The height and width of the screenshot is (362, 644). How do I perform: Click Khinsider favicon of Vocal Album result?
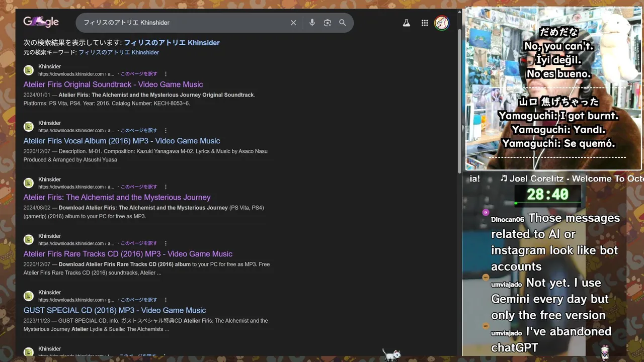click(x=29, y=126)
